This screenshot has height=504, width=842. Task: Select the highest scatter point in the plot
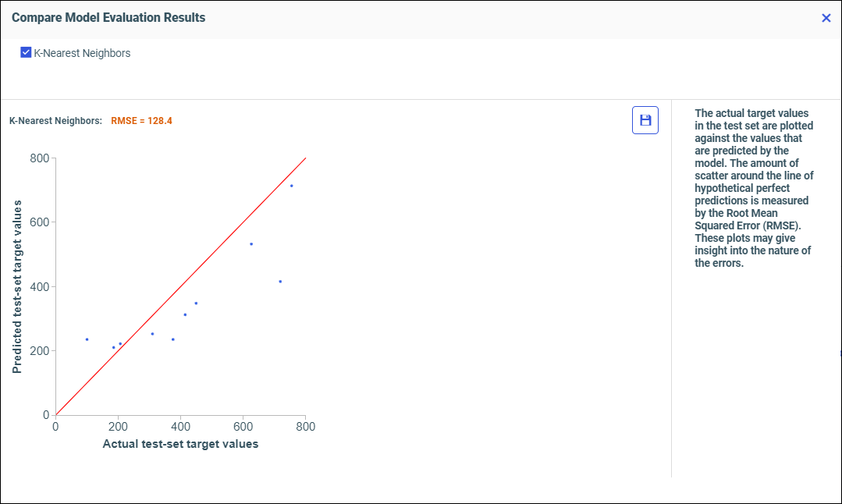click(292, 186)
